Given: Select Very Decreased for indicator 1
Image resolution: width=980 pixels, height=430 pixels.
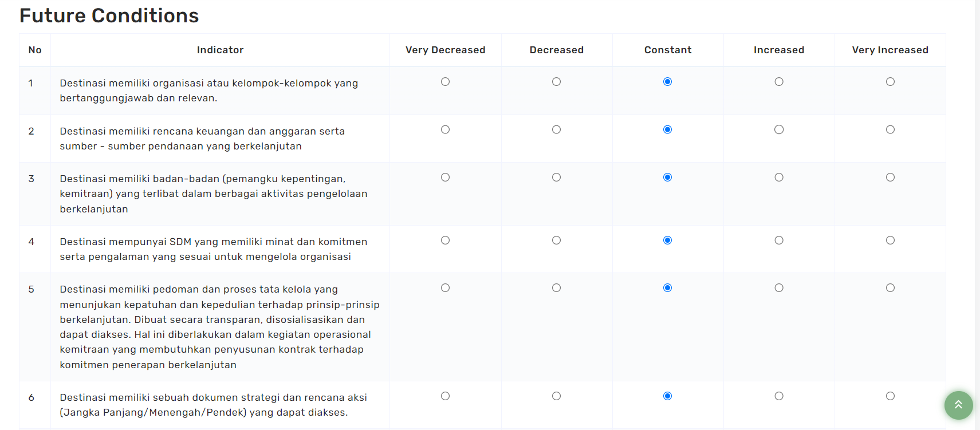Looking at the screenshot, I should pos(445,82).
